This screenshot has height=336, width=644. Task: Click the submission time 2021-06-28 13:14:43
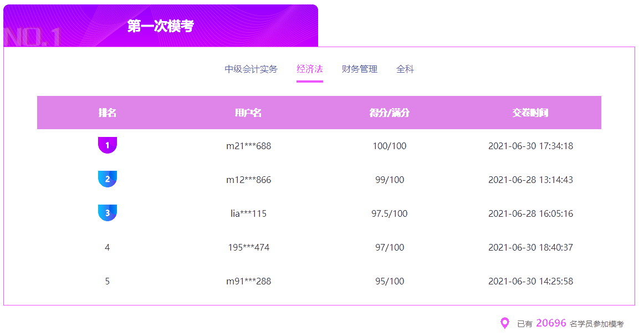point(530,180)
